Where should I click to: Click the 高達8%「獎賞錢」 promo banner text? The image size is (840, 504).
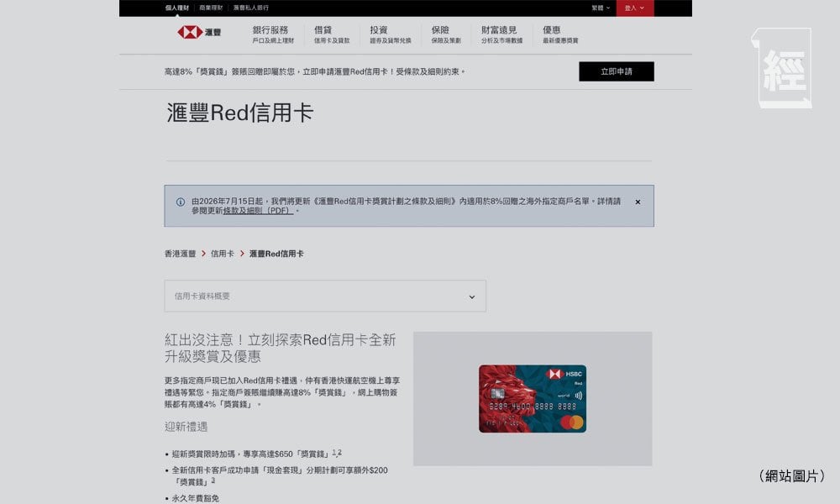tap(315, 71)
